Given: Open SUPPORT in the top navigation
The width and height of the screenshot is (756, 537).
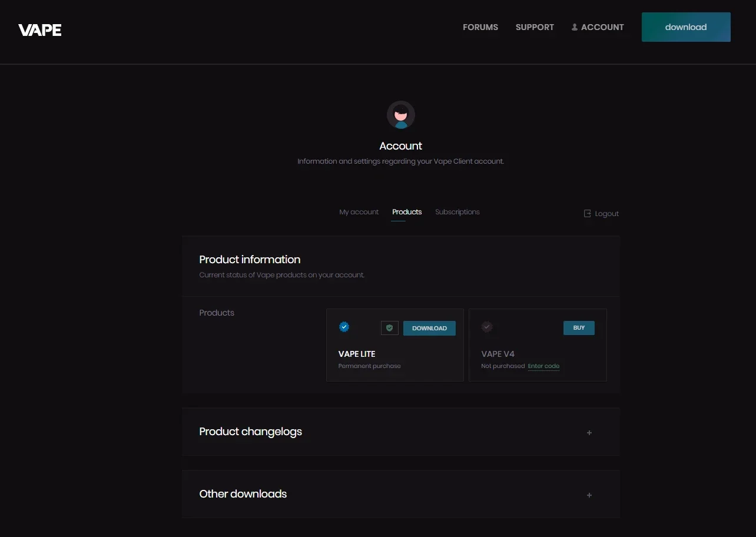Looking at the screenshot, I should tap(535, 27).
